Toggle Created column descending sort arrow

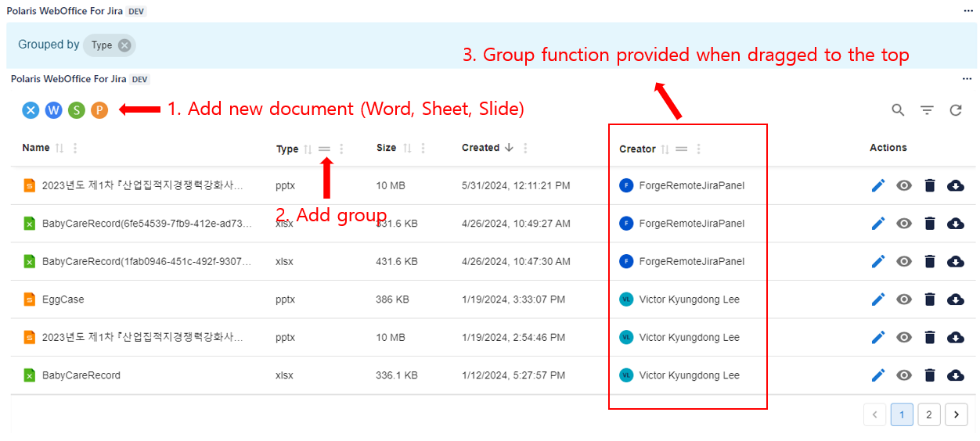pyautogui.click(x=510, y=148)
